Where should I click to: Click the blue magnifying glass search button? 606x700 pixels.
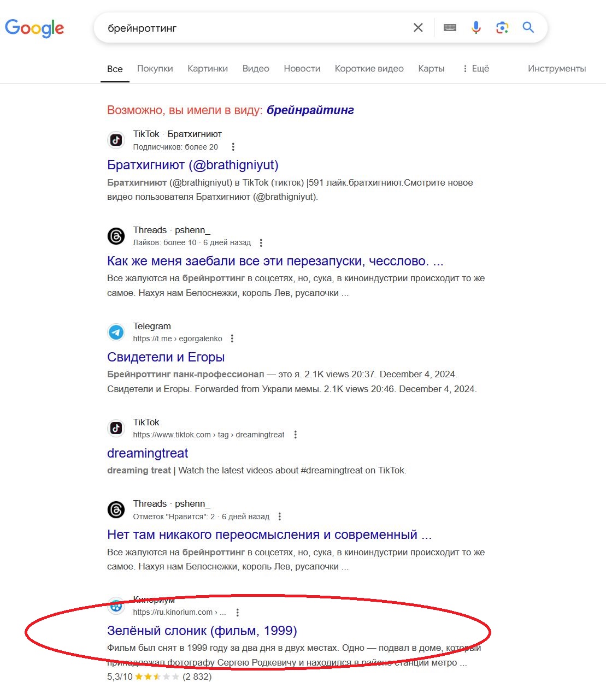tap(528, 27)
